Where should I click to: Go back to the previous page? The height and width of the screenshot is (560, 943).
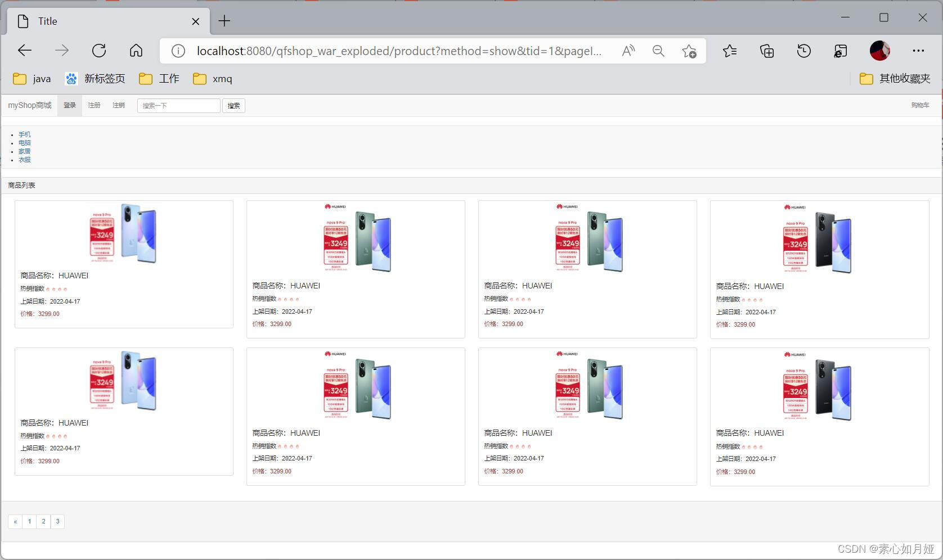(25, 51)
